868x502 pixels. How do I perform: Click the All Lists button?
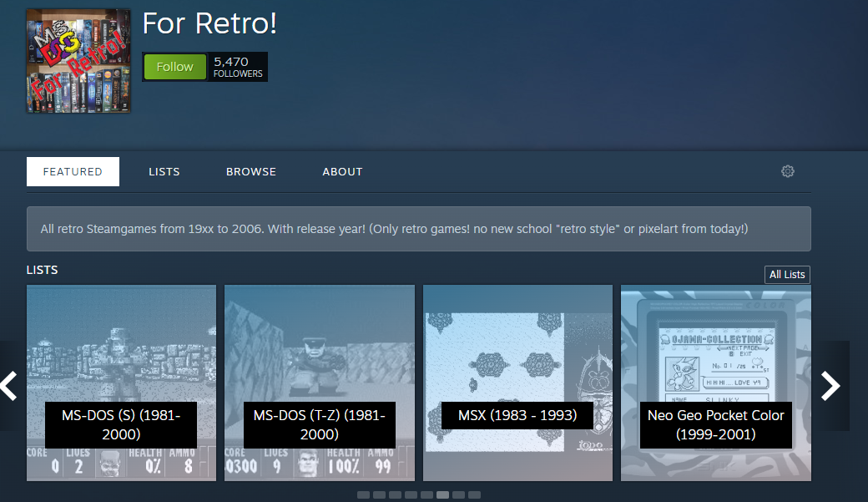click(786, 274)
